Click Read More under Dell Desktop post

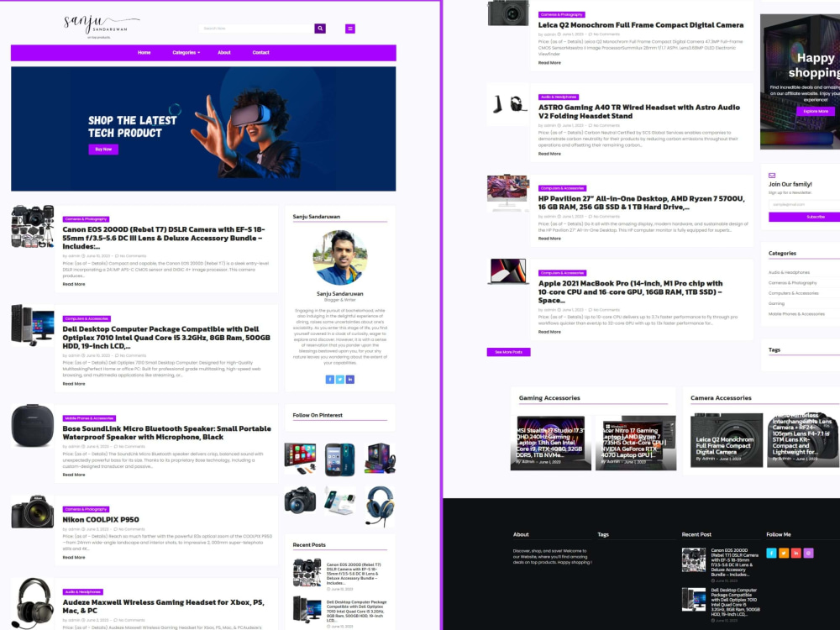point(74,384)
